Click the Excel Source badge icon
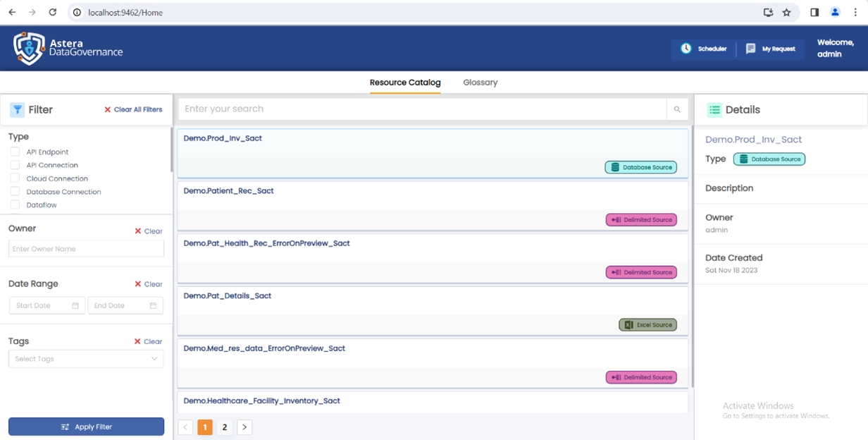Screen dimensions: 868x440 pyautogui.click(x=628, y=325)
